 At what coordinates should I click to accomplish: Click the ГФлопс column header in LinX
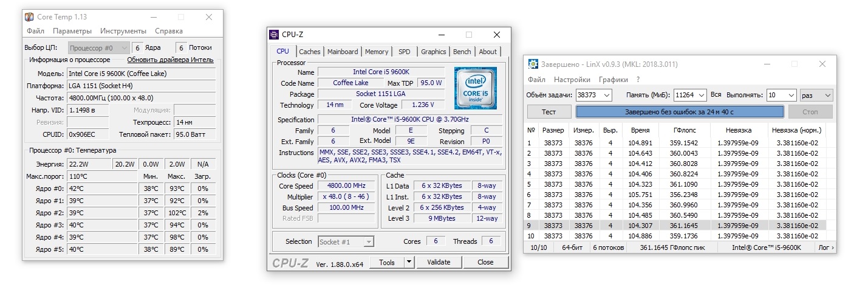[x=685, y=130]
